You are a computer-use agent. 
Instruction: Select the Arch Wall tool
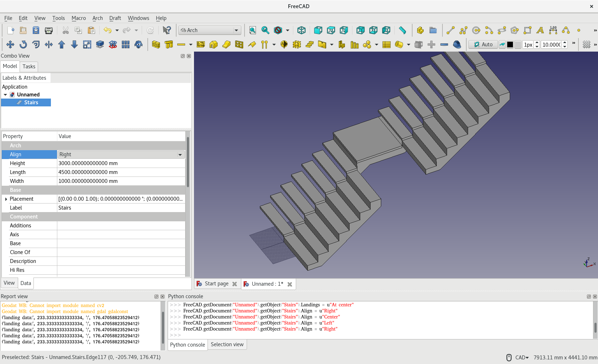[156, 44]
